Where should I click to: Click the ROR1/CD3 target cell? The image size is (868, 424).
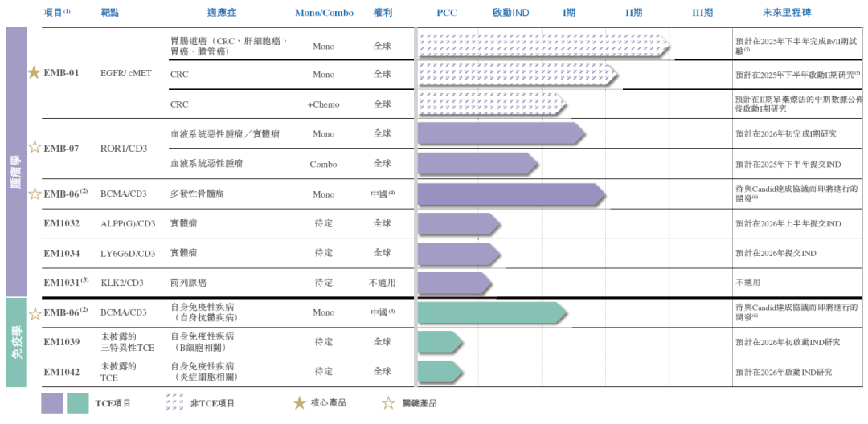[x=124, y=148]
